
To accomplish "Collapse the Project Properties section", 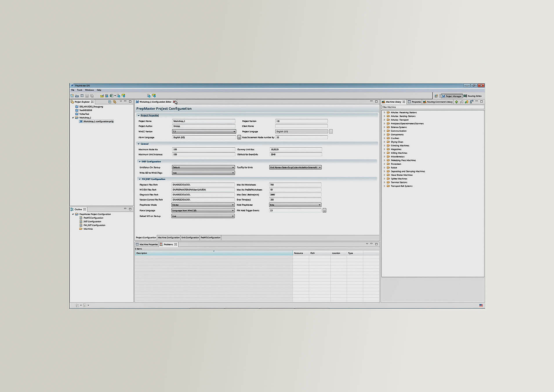I will [x=139, y=115].
